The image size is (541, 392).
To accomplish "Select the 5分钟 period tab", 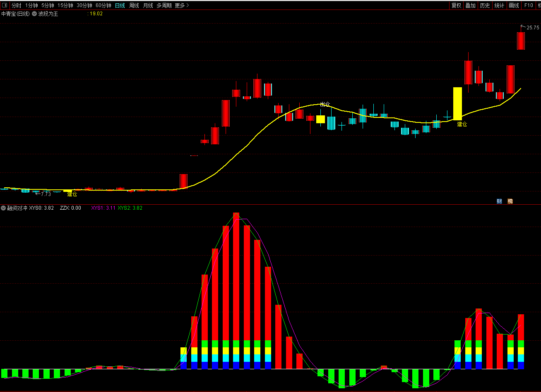I will [x=48, y=5].
